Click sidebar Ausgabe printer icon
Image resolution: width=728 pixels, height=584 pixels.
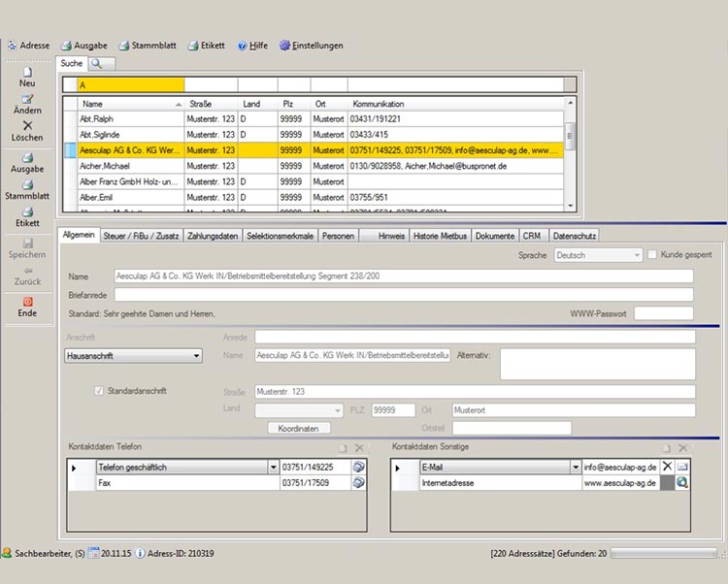[27, 158]
